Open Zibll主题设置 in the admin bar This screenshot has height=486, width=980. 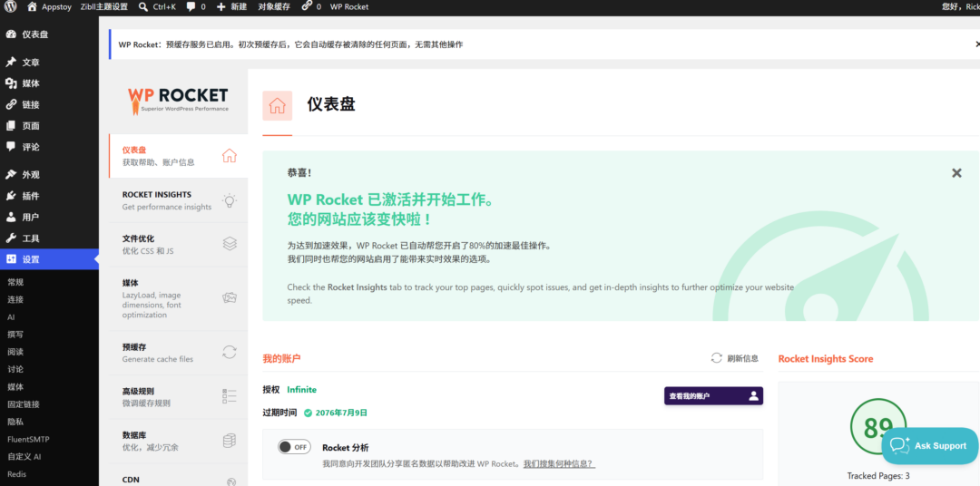click(x=104, y=7)
